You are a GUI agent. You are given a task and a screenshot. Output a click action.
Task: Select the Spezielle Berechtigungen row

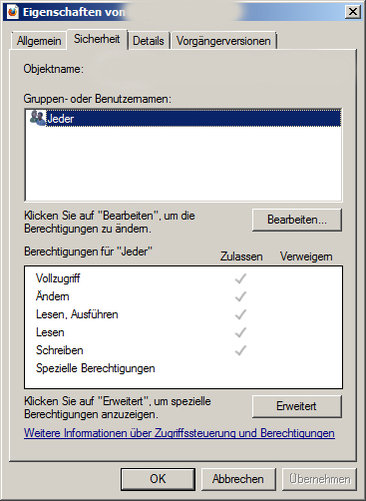click(x=183, y=368)
